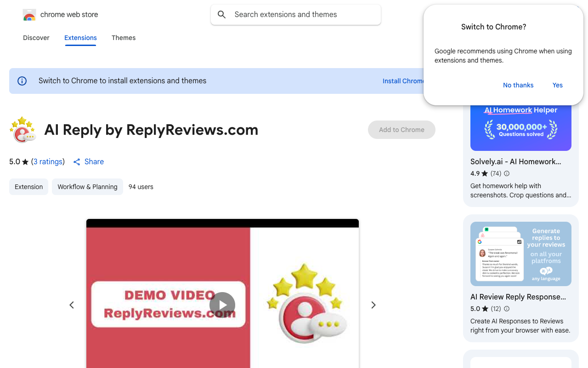
Task: Open the Solvely.ai AI Homework Helper thumbnail
Action: [x=521, y=128]
